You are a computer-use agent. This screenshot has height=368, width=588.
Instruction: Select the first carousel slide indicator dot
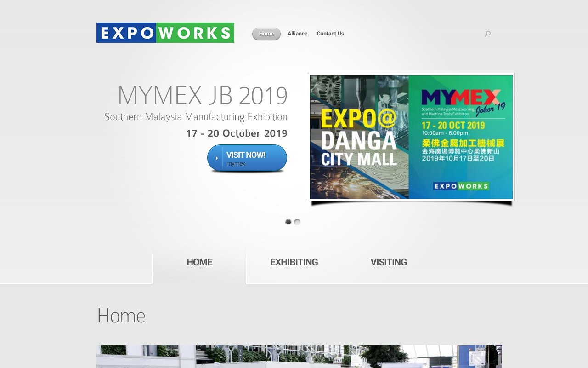click(288, 222)
